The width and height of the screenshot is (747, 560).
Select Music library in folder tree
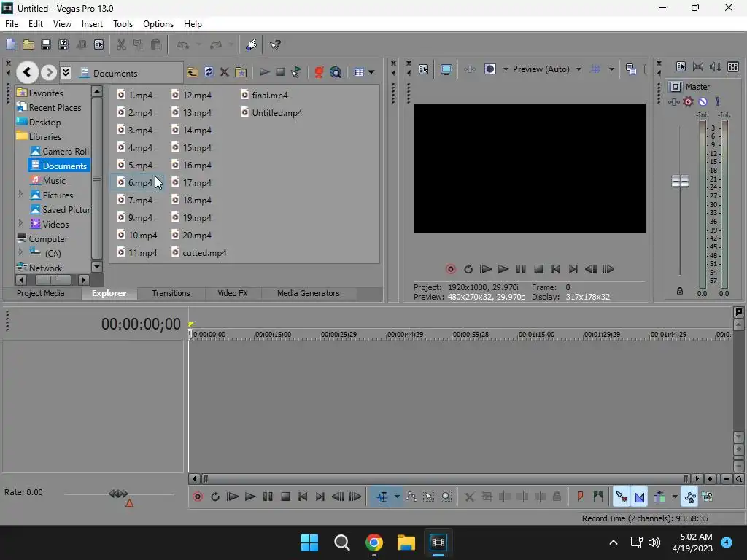48,181
